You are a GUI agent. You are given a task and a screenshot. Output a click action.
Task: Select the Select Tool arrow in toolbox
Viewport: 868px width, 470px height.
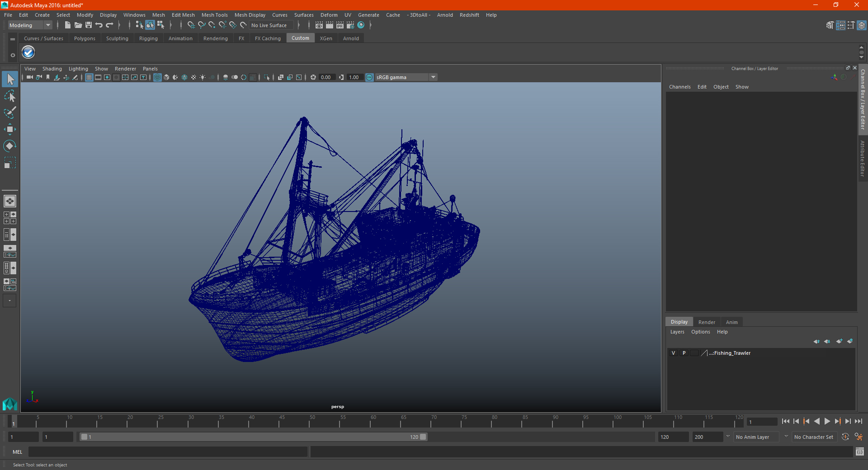[x=10, y=79]
